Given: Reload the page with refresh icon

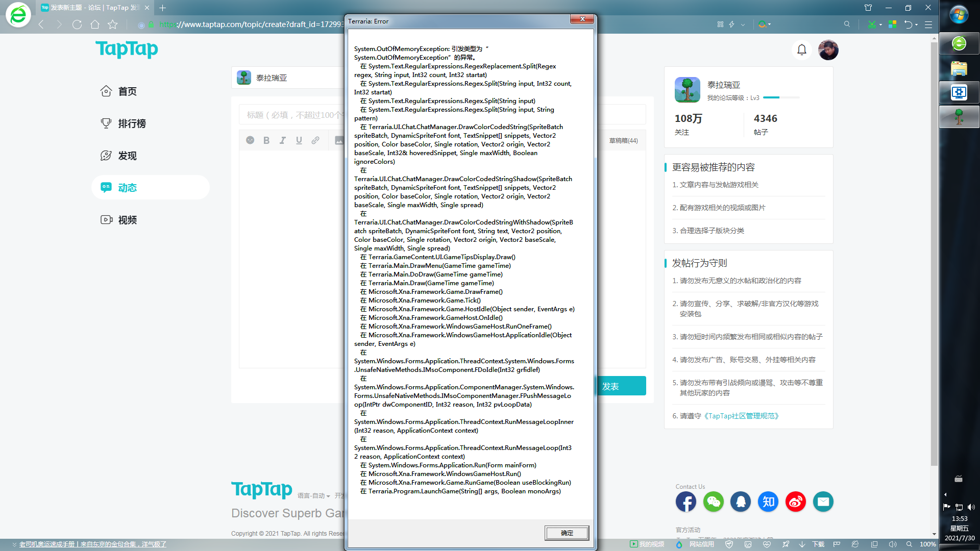Looking at the screenshot, I should tap(77, 24).
